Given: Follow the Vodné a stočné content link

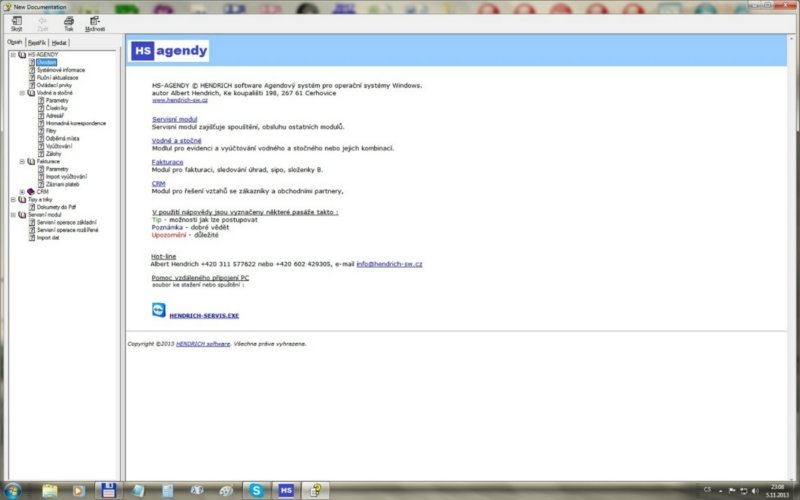Looking at the screenshot, I should [177, 140].
